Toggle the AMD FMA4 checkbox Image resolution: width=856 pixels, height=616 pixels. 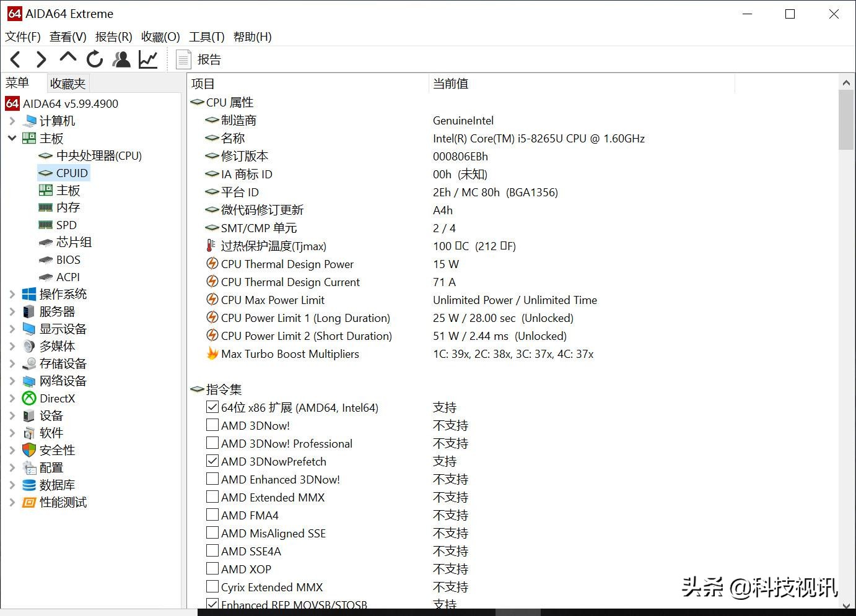click(x=212, y=514)
